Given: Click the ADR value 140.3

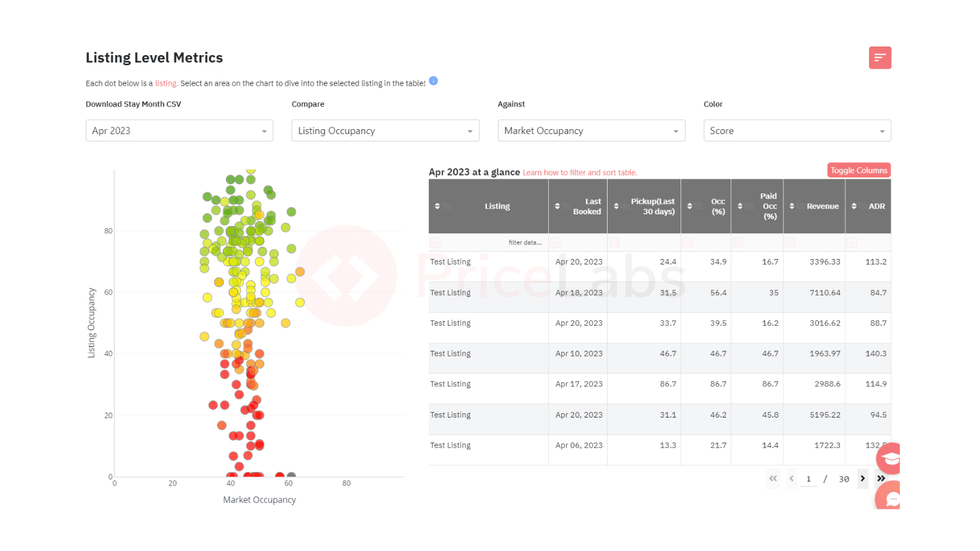Looking at the screenshot, I should (x=876, y=353).
